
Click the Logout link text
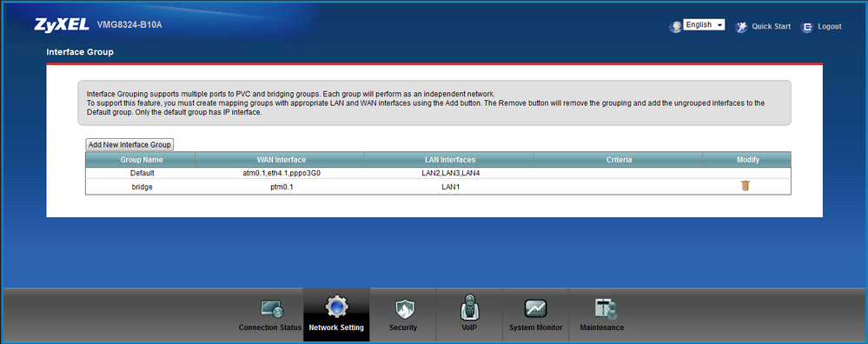click(x=829, y=27)
